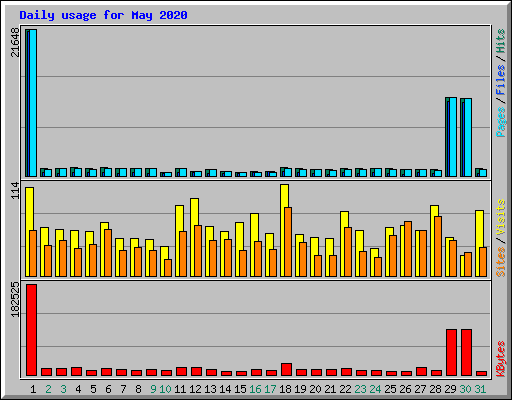The height and width of the screenshot is (400, 512).
Task: Click the 'Daily usage for May 2020' title
Action: [x=103, y=15]
